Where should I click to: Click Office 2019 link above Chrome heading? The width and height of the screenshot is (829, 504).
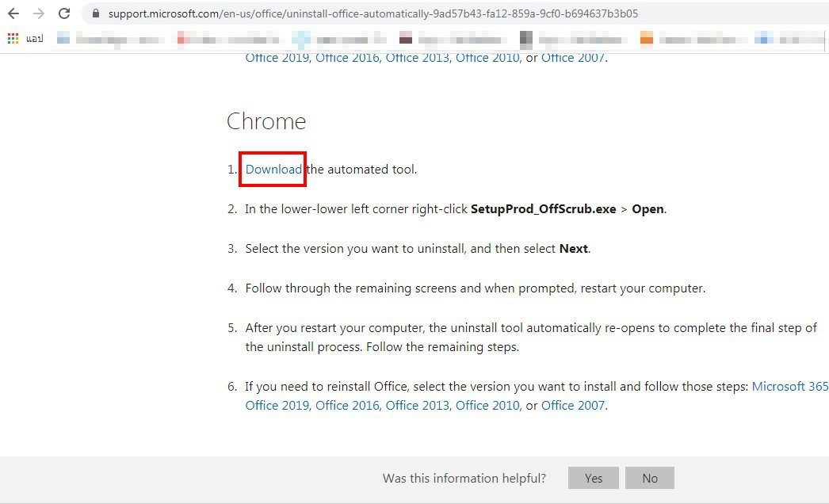[277, 57]
